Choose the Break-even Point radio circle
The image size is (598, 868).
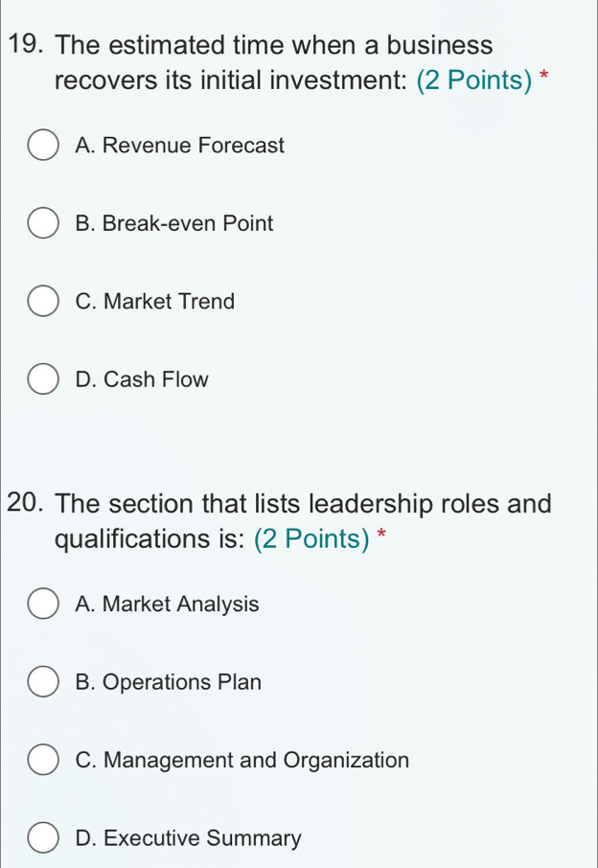[43, 223]
